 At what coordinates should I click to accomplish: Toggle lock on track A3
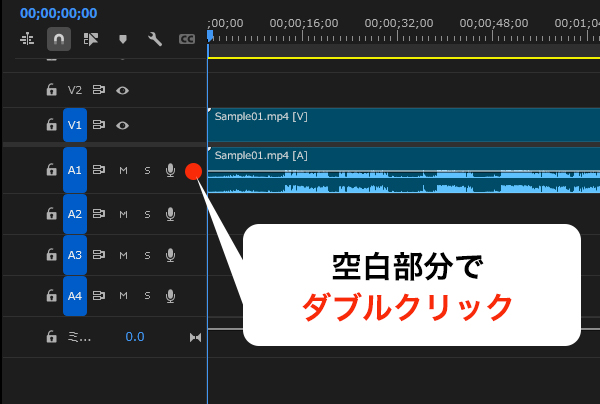click(51, 254)
